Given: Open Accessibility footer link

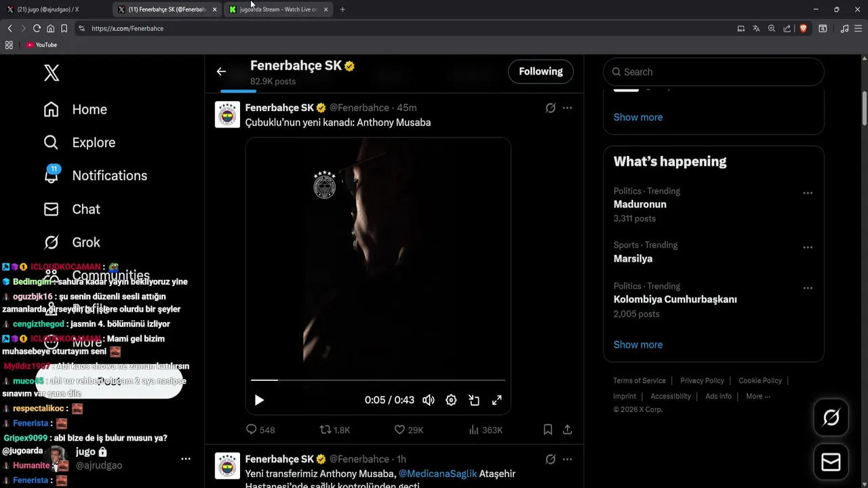Looking at the screenshot, I should click(671, 396).
